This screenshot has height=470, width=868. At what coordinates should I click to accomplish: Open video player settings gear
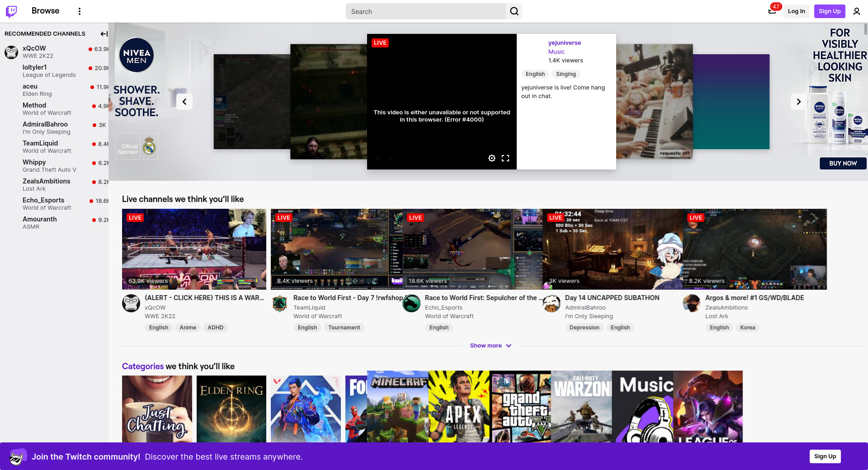pos(492,158)
